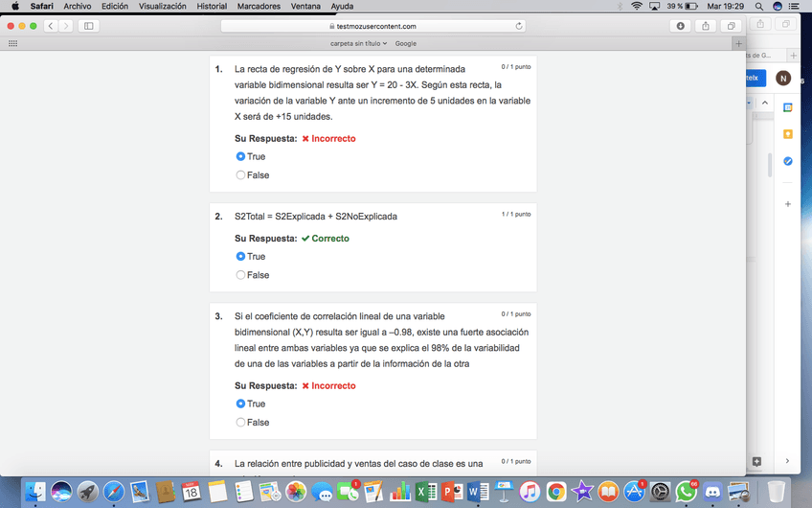Open the Marcadores menu
The width and height of the screenshot is (812, 508).
pyautogui.click(x=259, y=6)
